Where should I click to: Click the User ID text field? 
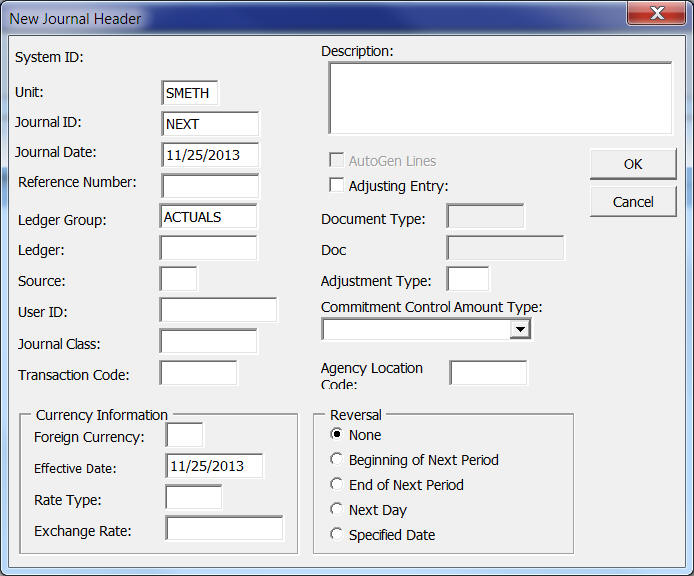coord(218,311)
